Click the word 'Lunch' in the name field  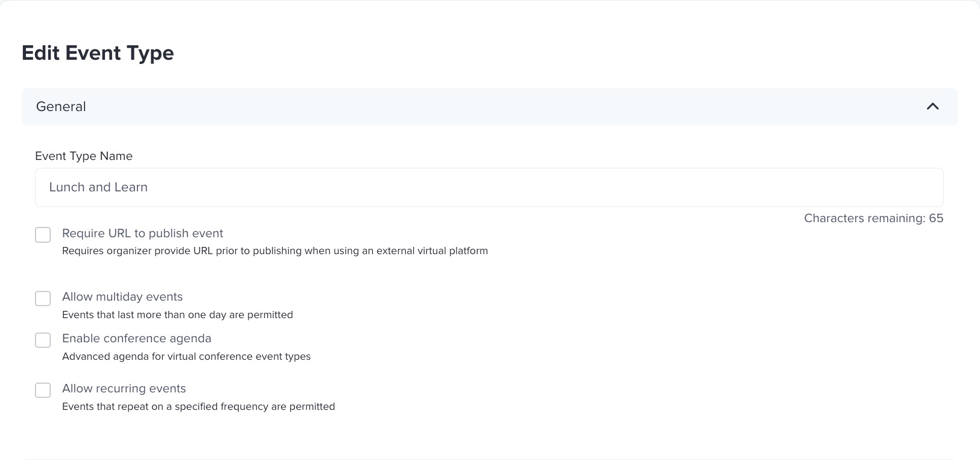(x=66, y=187)
